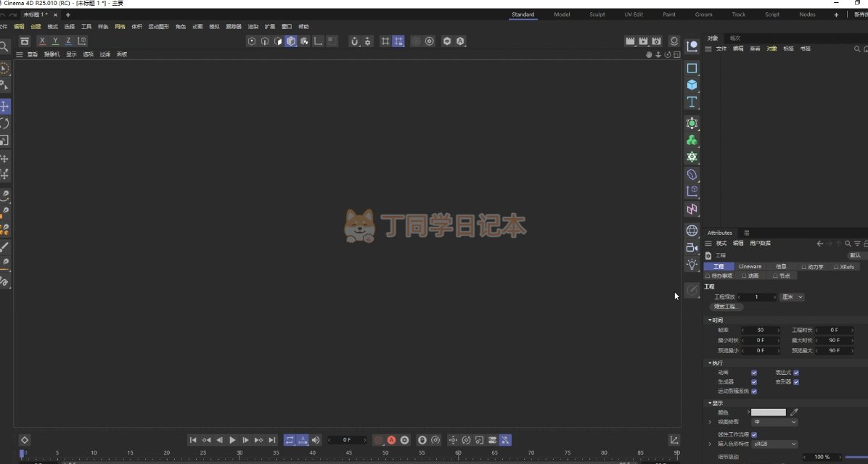Uncheck the 运动剪辑系统 checkbox
Screen dimensions: 868x464
pos(754,391)
